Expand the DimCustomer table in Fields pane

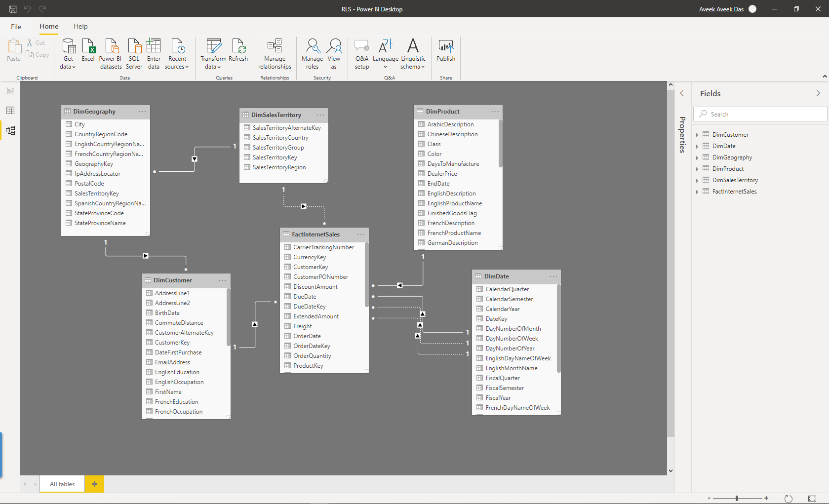tap(697, 134)
